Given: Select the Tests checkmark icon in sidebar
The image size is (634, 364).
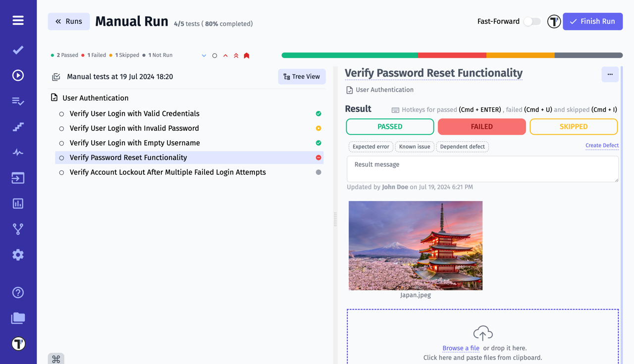Looking at the screenshot, I should [18, 50].
